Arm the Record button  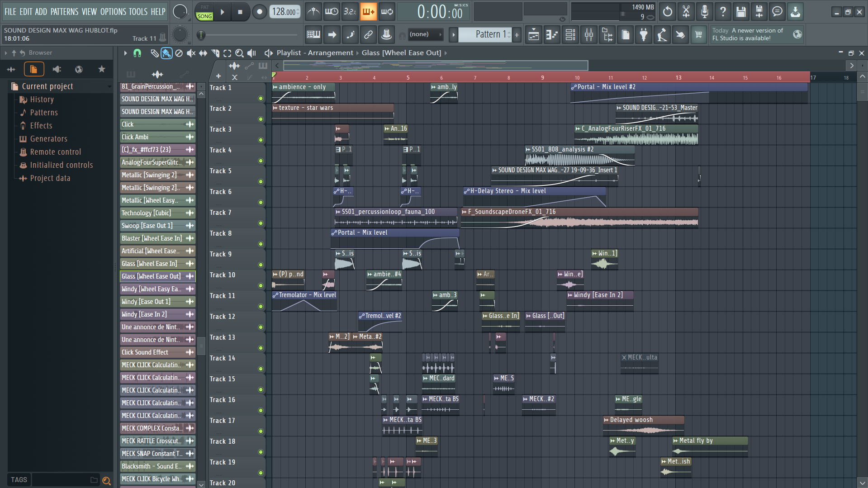tap(259, 12)
